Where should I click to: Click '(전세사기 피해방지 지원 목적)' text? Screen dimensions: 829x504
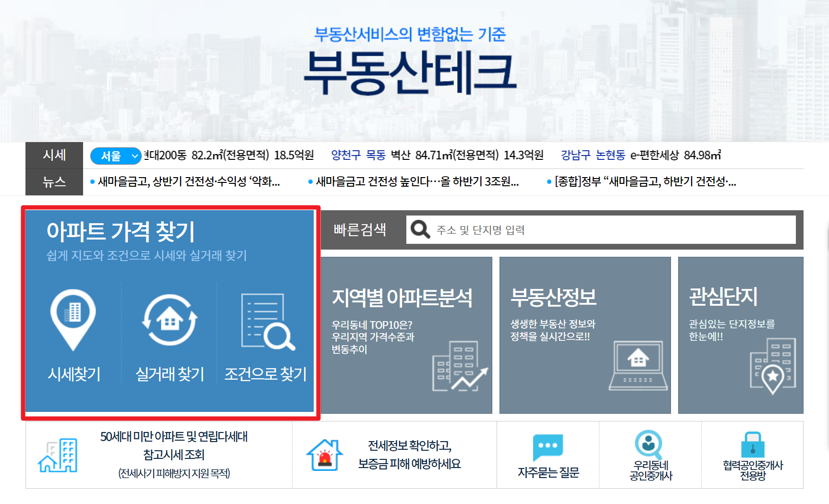[x=174, y=473]
